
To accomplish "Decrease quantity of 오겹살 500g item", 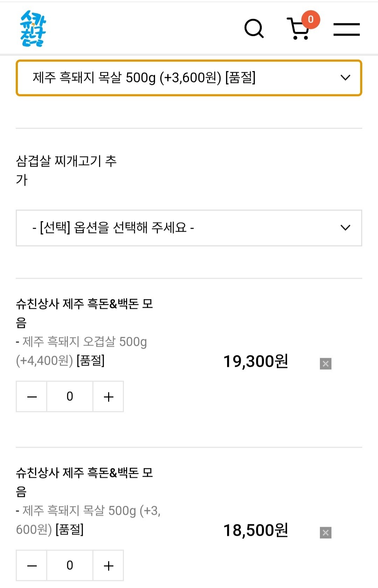I will click(x=32, y=397).
